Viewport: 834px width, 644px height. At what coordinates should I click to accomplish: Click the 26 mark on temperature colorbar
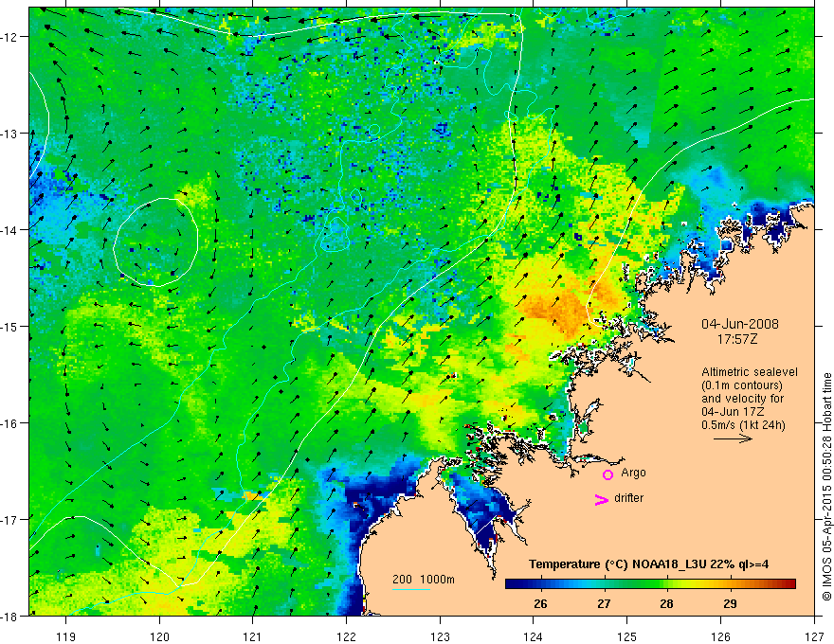click(541, 604)
